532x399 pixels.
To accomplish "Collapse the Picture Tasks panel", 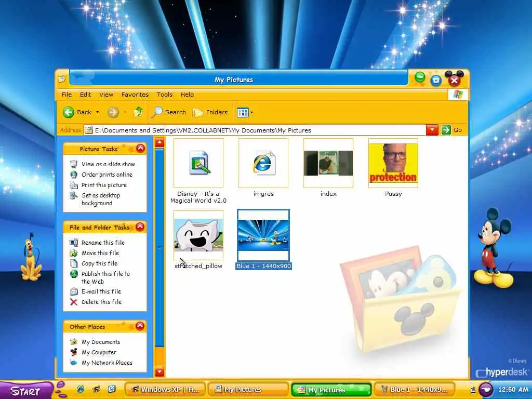I will (x=140, y=148).
